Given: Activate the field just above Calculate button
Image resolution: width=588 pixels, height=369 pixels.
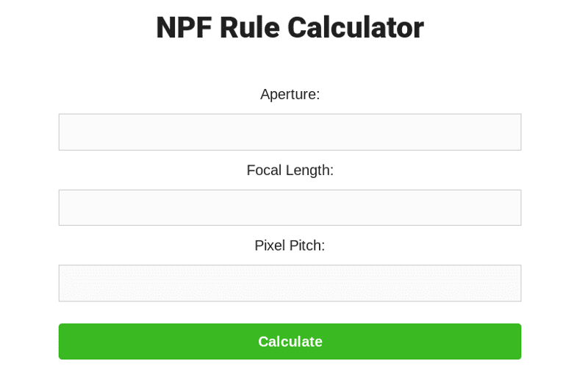Looking at the screenshot, I should click(x=290, y=284).
